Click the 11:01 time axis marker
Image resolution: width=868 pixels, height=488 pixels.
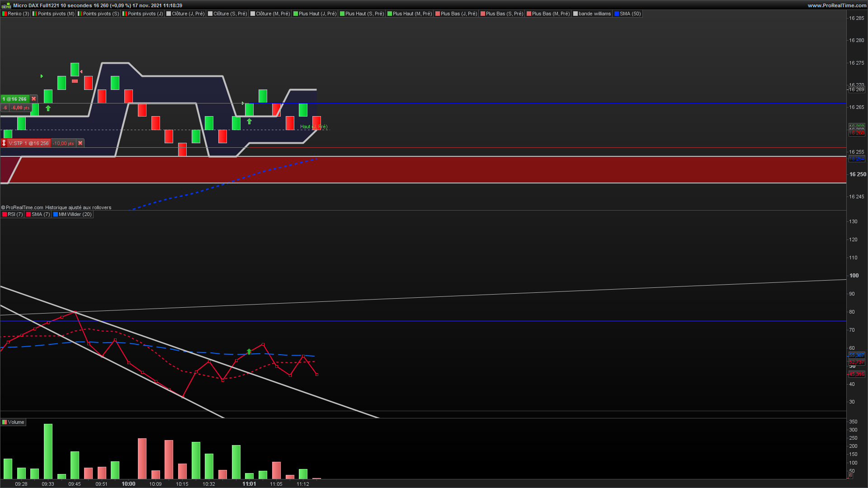click(x=249, y=484)
